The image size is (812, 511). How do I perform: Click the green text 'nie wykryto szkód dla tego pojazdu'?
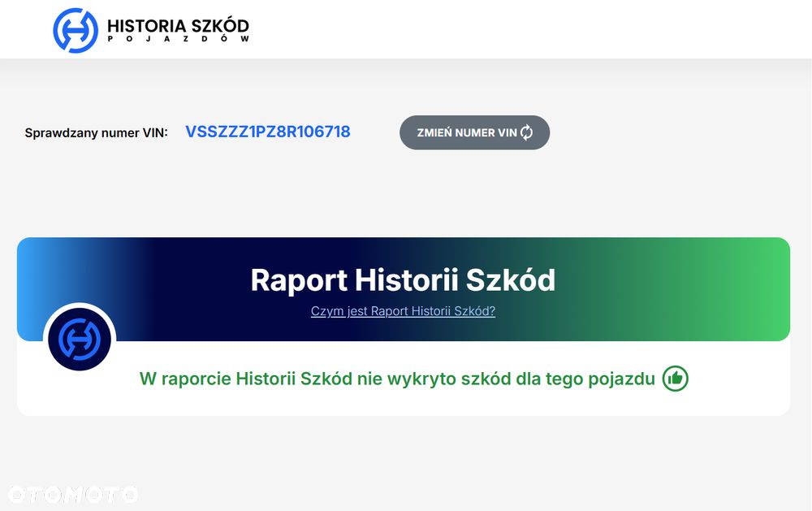[506, 379]
